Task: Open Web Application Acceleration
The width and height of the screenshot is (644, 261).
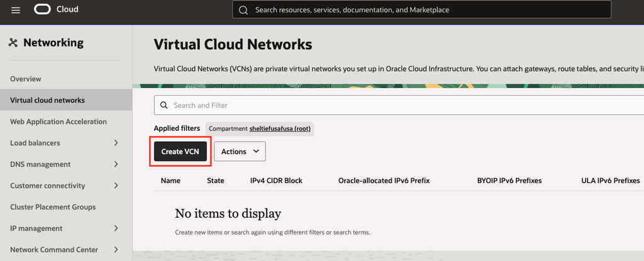Action: tap(58, 121)
